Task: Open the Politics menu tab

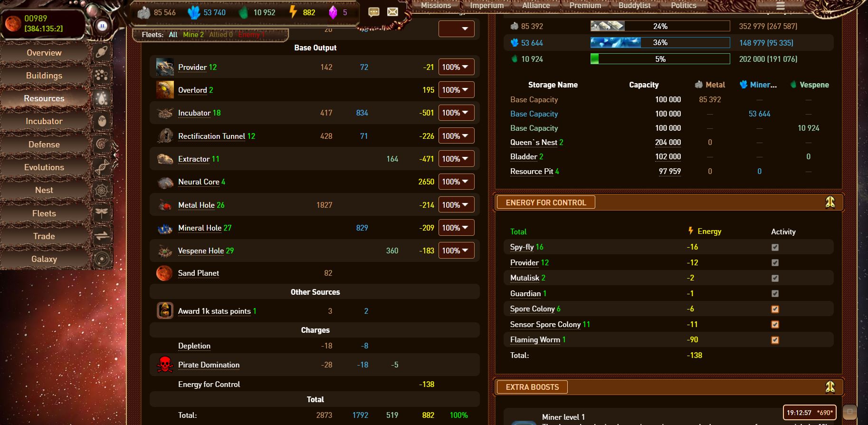Action: pyautogui.click(x=684, y=5)
